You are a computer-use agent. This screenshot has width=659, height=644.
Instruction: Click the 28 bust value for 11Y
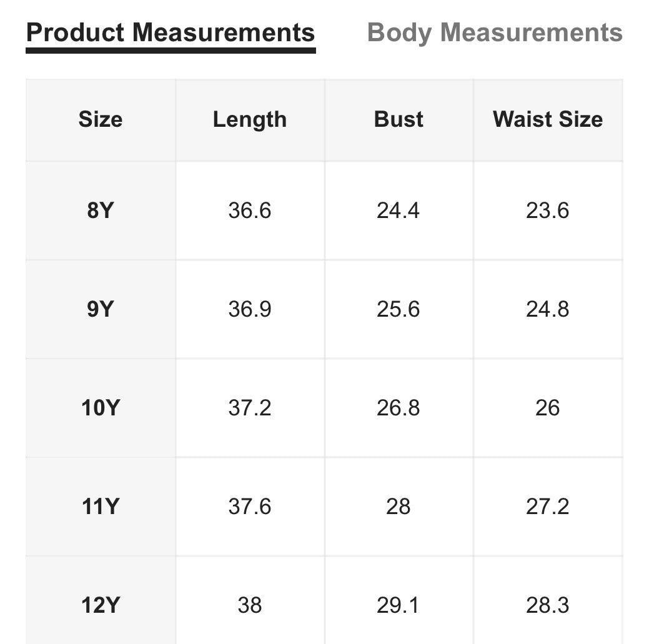click(399, 507)
